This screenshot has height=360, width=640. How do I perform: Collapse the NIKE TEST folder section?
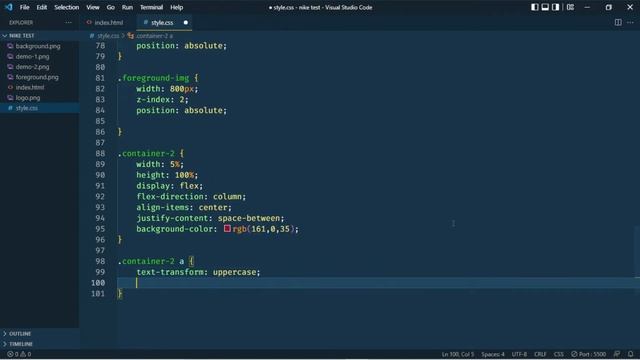click(x=40, y=36)
